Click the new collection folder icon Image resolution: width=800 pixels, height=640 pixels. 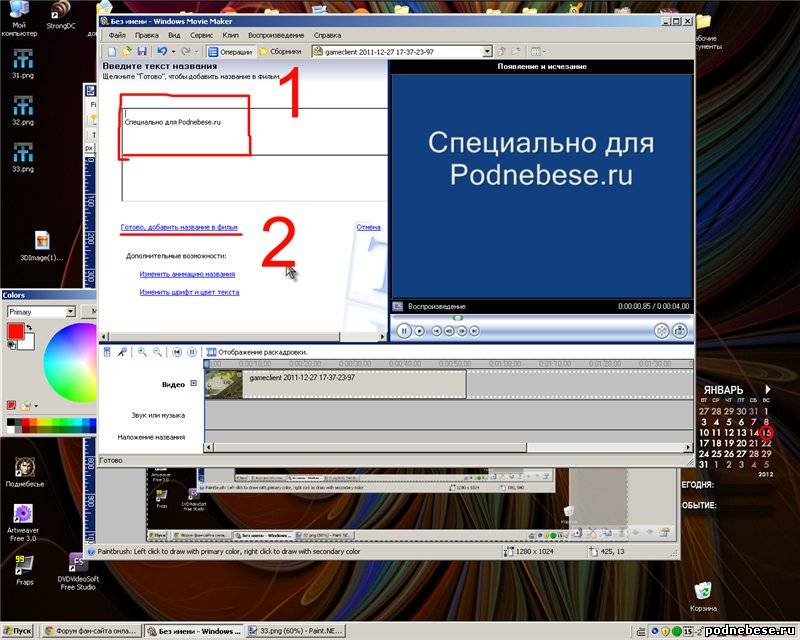click(x=516, y=52)
